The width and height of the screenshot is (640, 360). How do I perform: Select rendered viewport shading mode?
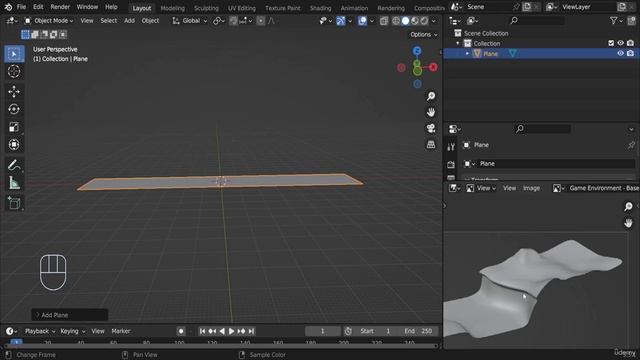point(424,20)
